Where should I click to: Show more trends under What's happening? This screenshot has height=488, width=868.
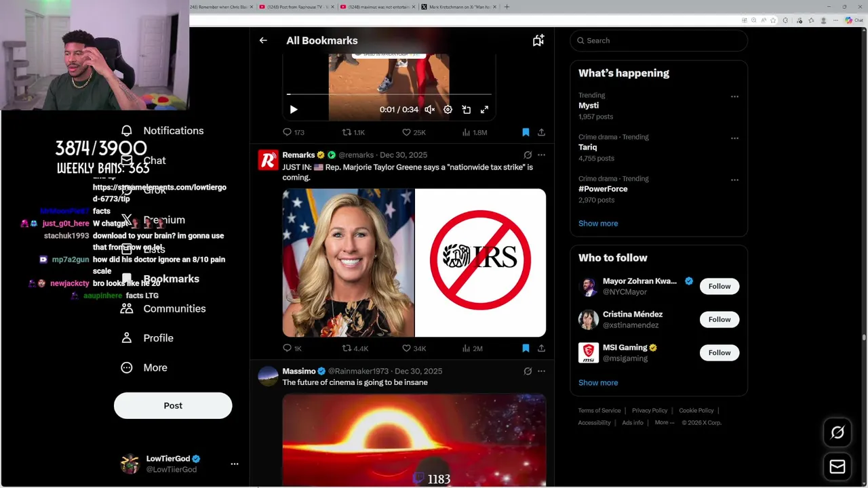click(x=598, y=224)
